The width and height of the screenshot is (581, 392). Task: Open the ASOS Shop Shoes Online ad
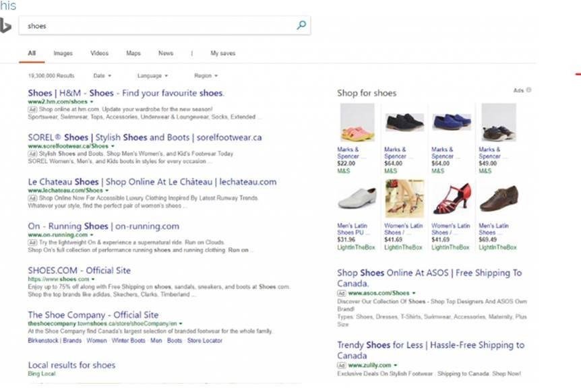tap(429, 278)
